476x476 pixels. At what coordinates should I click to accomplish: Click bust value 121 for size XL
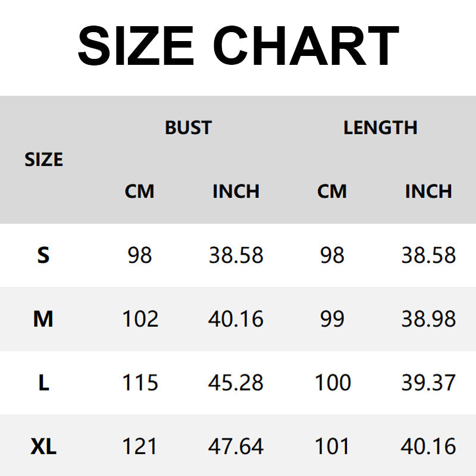pos(140,446)
